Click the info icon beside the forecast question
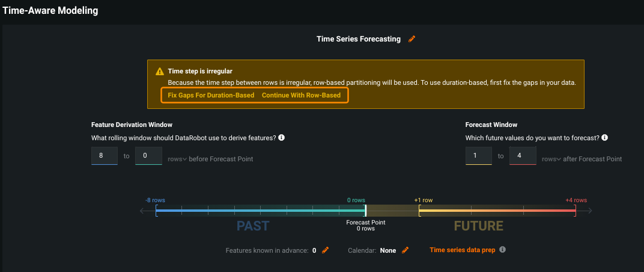644x272 pixels. 604,138
